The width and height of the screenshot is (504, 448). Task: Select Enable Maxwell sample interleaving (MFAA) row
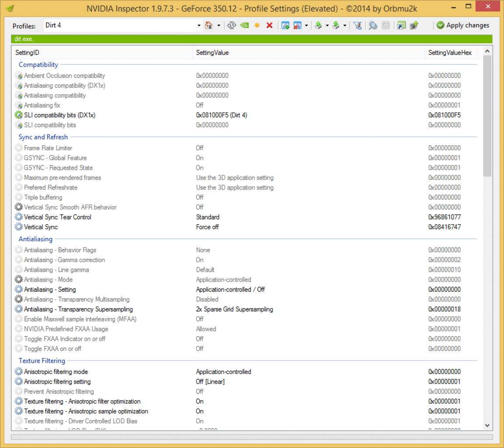(247, 319)
